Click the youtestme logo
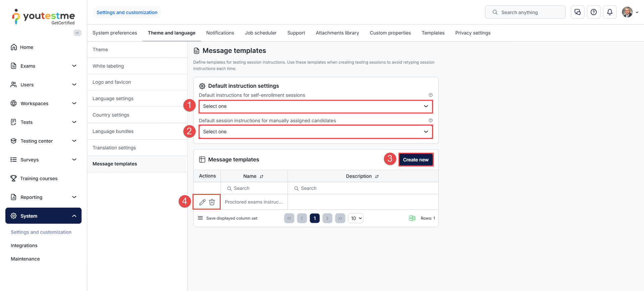 click(x=43, y=17)
